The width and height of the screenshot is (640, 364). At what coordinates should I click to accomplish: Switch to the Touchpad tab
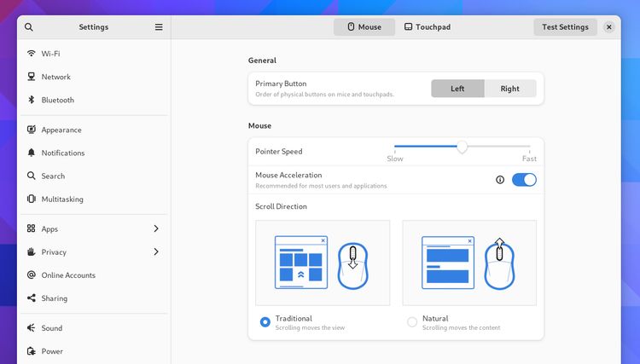pos(428,27)
